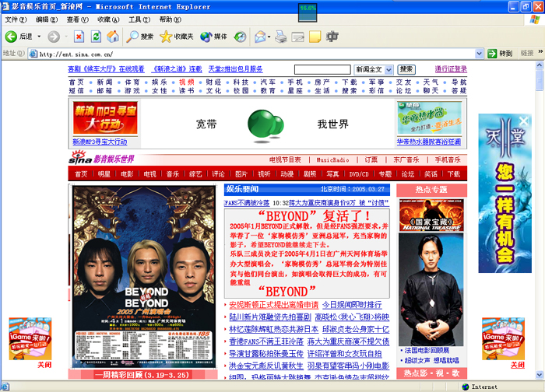Screen dimensions: 545x392
Task: Open link 今日娱乐即时排行
Action: pyautogui.click(x=352, y=305)
